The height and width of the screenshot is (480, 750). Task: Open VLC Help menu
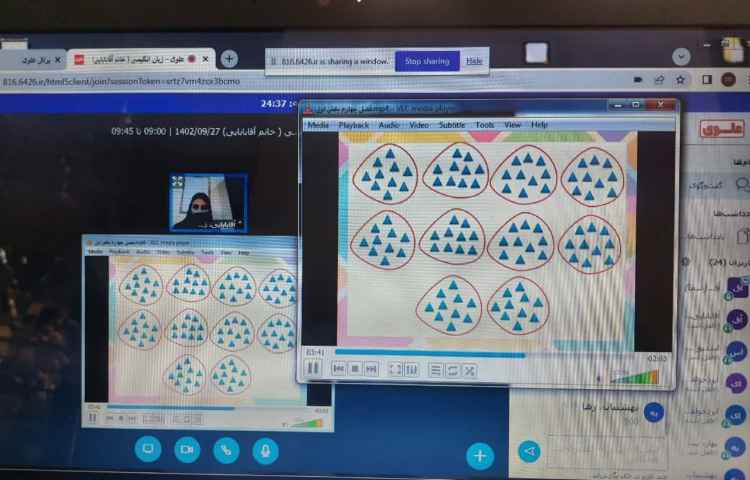click(539, 125)
